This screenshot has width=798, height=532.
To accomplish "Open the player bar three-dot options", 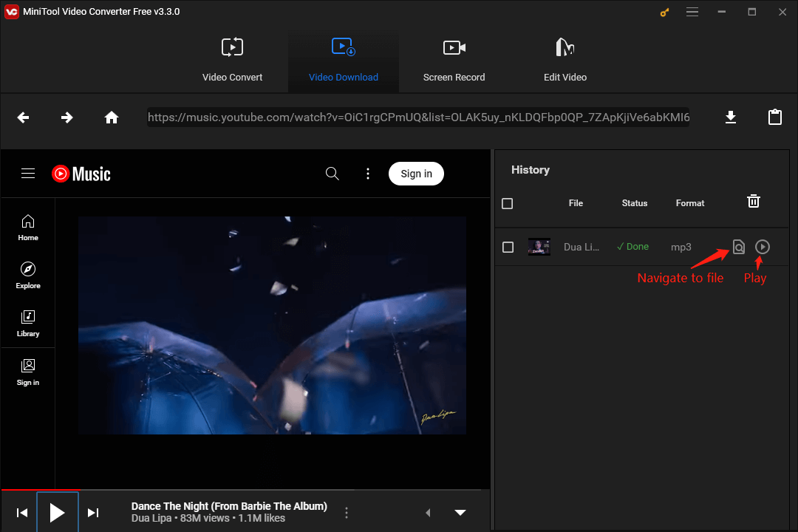I will tap(347, 513).
